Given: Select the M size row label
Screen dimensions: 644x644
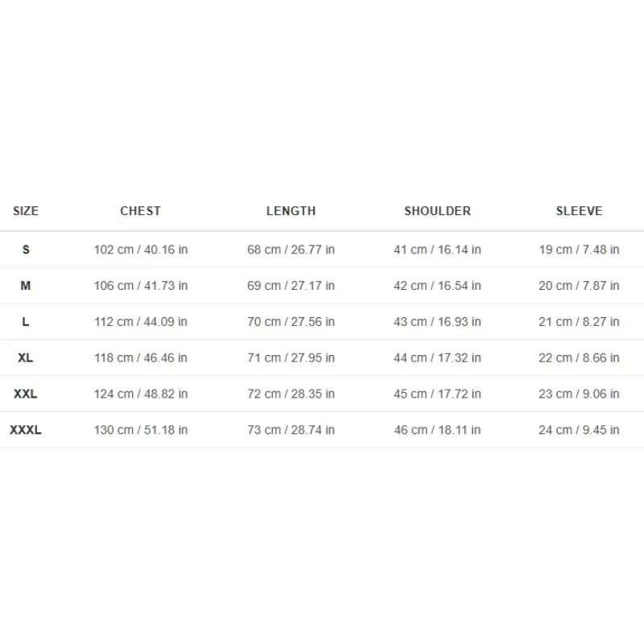Looking at the screenshot, I should 26,286.
